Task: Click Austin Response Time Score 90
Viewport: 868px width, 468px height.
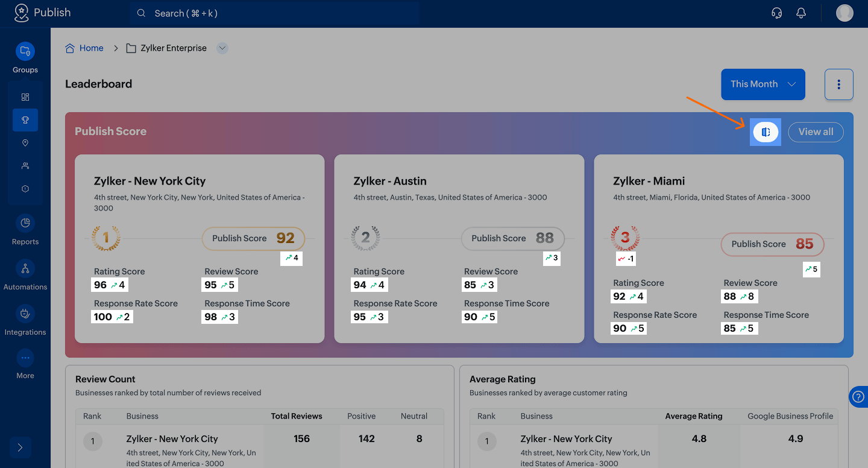Action: 471,317
